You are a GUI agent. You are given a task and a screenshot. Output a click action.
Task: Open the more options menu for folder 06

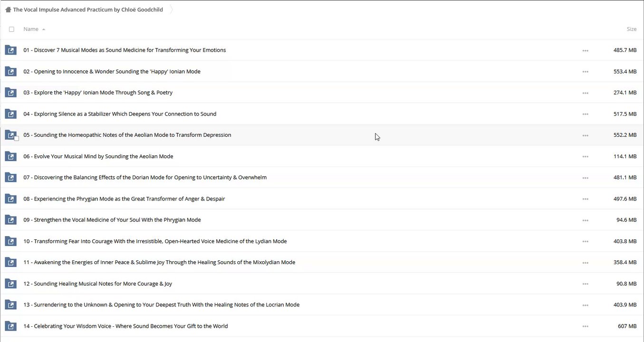click(585, 156)
